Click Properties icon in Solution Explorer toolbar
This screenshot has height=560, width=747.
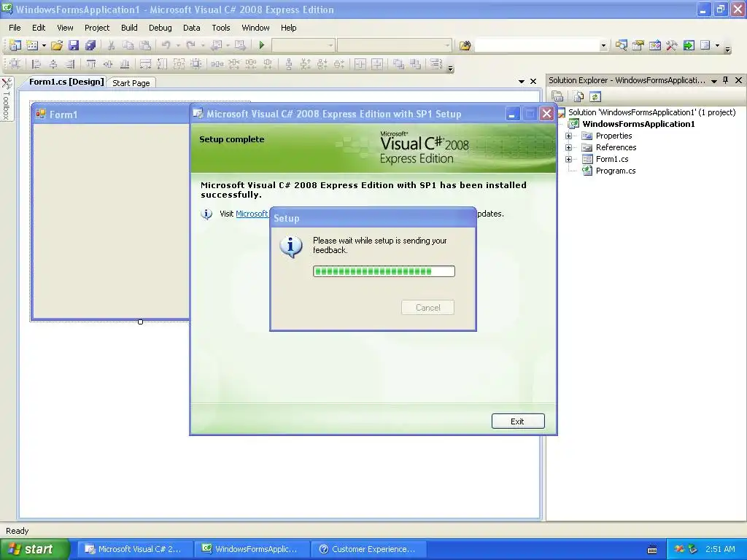point(557,97)
